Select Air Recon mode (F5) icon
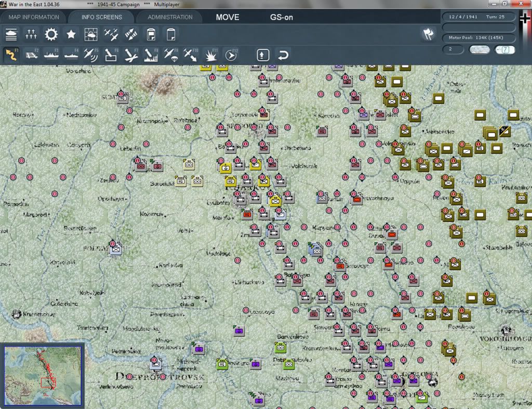 pos(91,55)
